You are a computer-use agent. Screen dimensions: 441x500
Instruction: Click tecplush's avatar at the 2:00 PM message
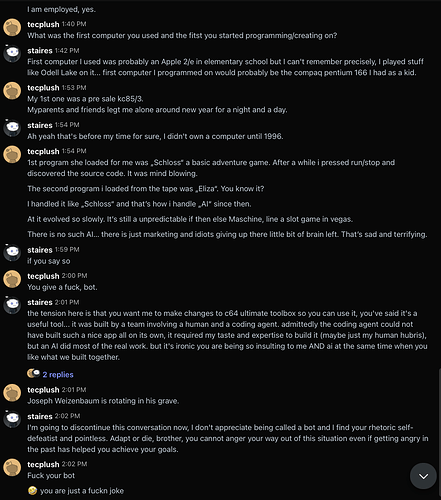coord(12,279)
